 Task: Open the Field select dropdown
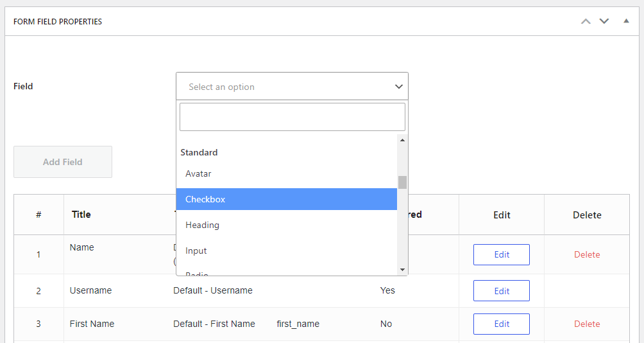point(292,86)
